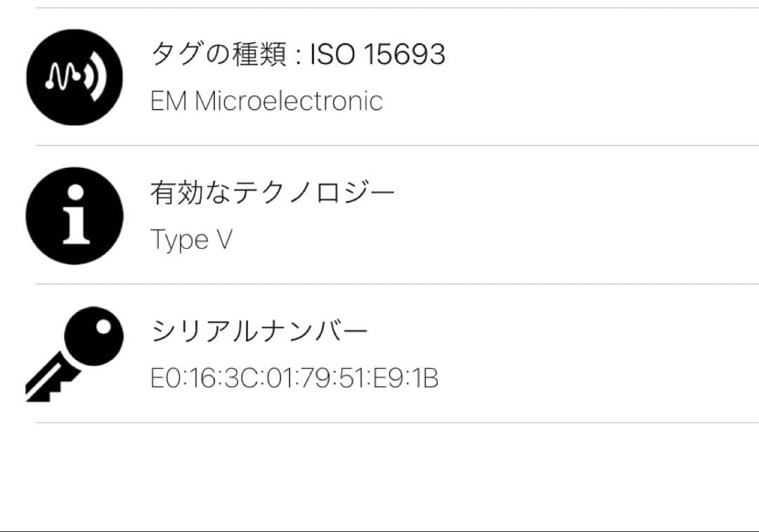Click the タグの種類 label text

tap(216, 54)
